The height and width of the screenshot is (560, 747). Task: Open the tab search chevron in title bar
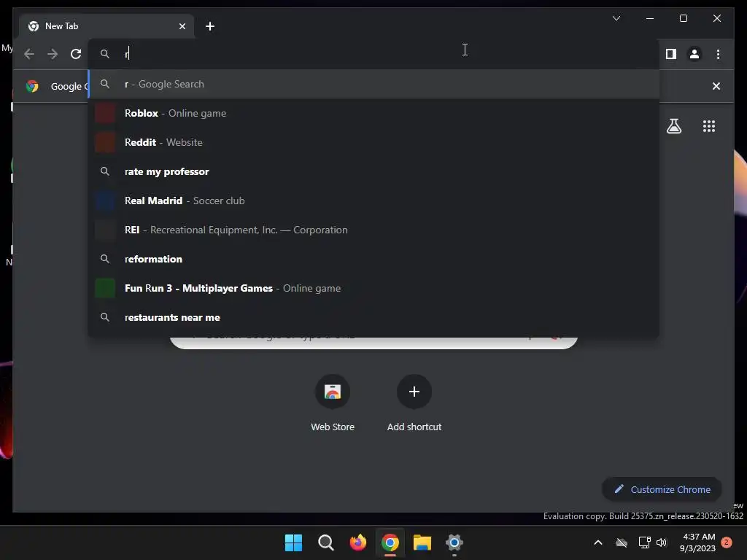pos(616,18)
